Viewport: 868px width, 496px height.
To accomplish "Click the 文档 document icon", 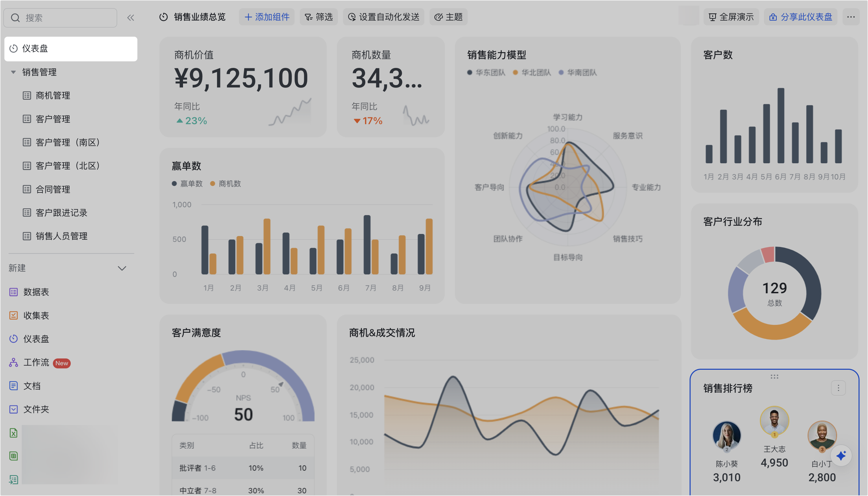I will (x=13, y=386).
